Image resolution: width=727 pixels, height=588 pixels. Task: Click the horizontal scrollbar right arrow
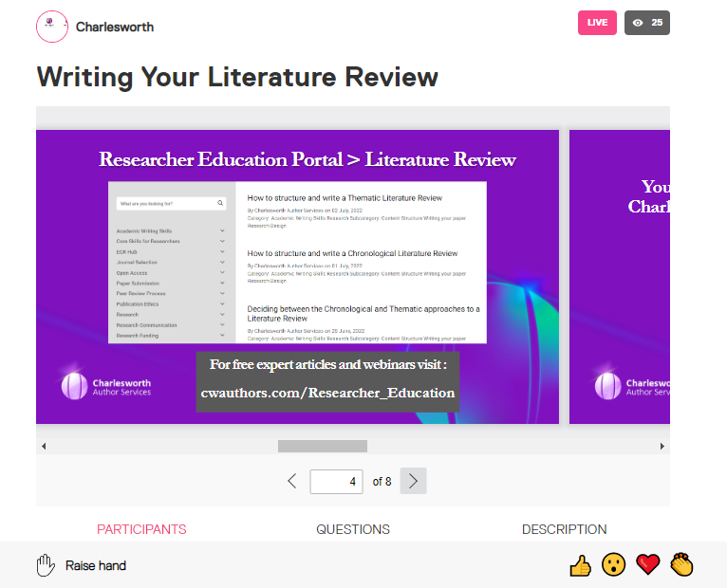[x=662, y=446]
